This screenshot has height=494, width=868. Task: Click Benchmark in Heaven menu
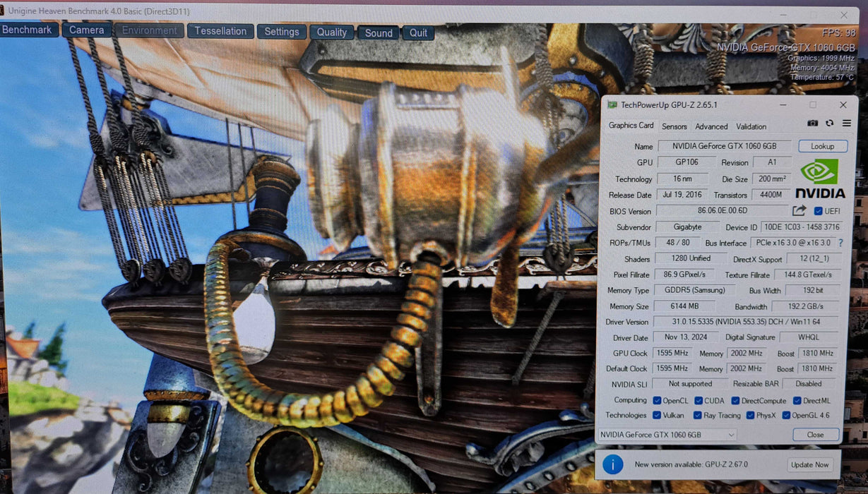[28, 30]
